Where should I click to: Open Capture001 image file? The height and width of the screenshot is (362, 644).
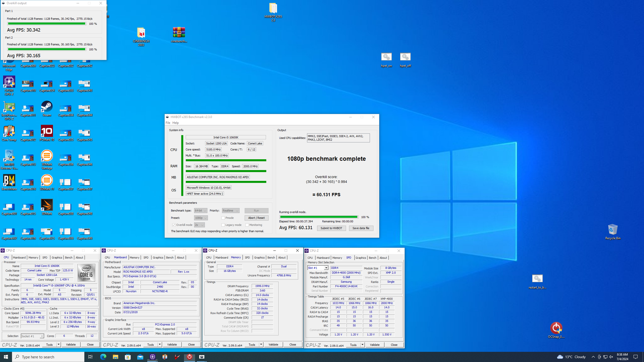click(9, 209)
